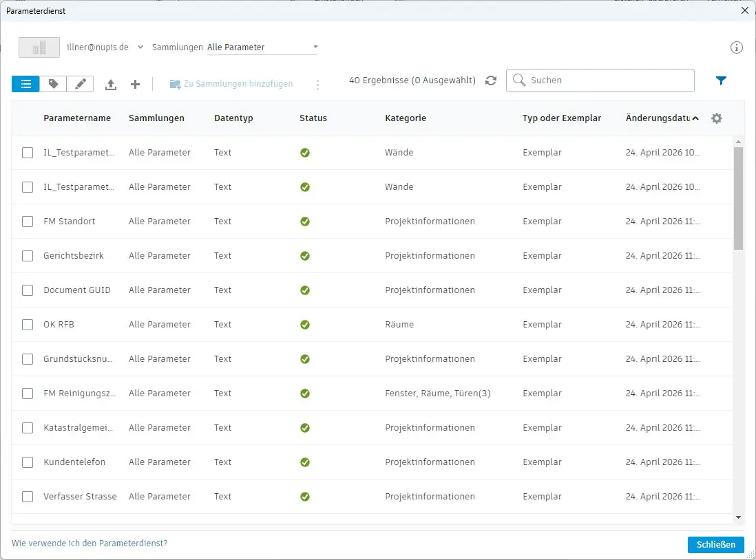Image resolution: width=756 pixels, height=560 pixels.
Task: Show the info circle icon
Action: click(736, 47)
